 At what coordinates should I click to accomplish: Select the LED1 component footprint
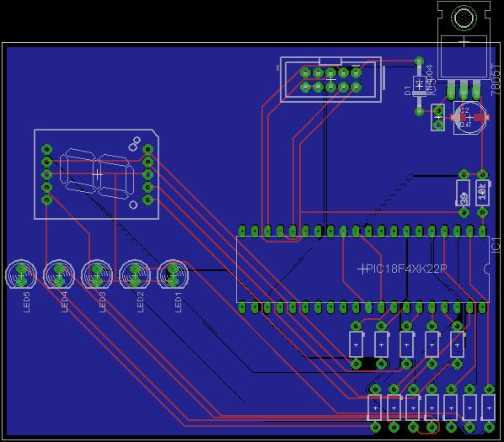coord(173,274)
